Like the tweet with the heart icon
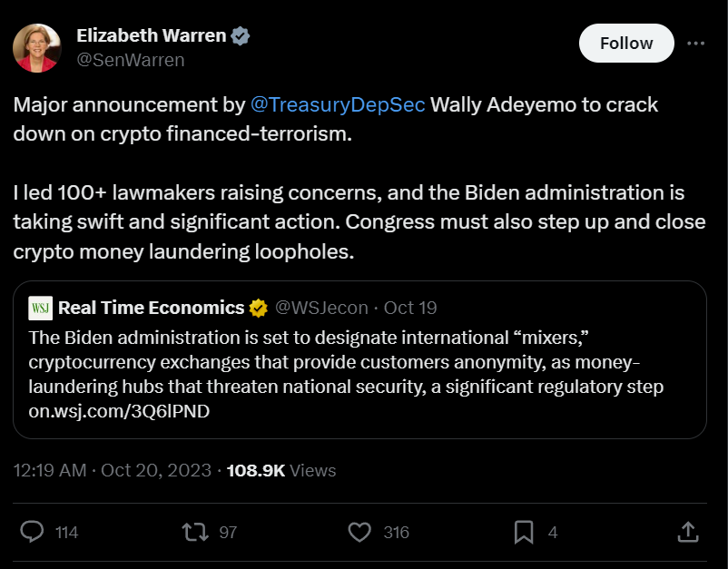Screen dimensions: 728x569 [360, 532]
